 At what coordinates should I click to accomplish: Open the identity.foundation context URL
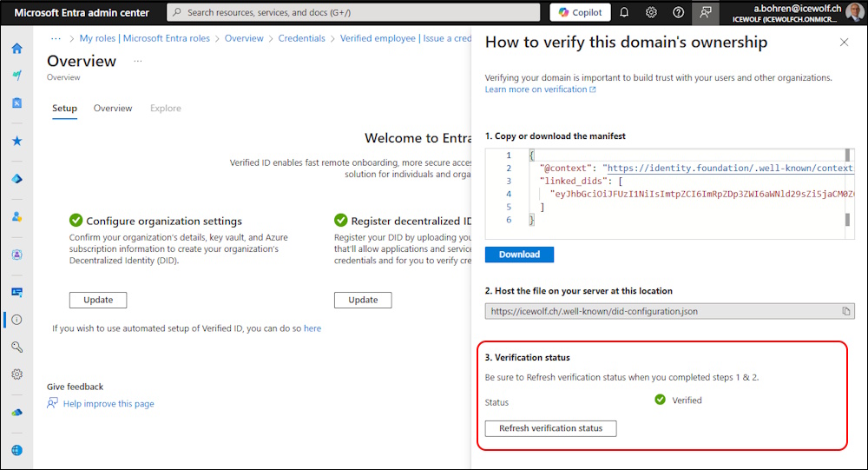tap(730, 168)
